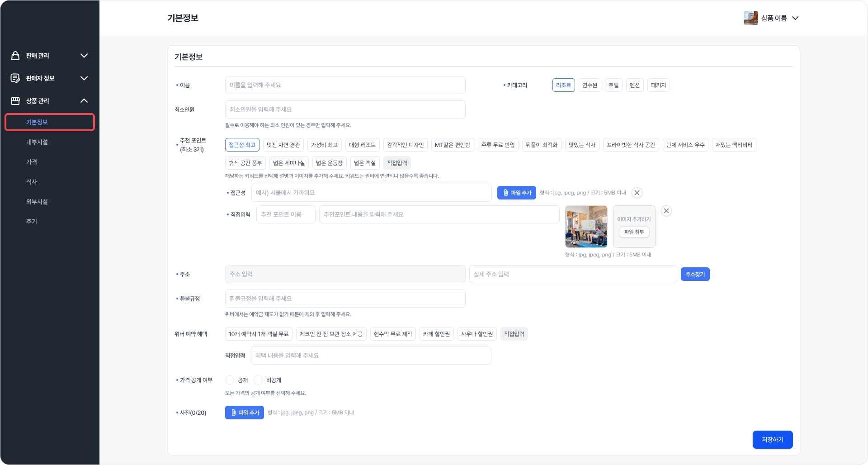Screen dimensions: 868x465
Task: Focus the 이름 input field
Action: point(345,85)
